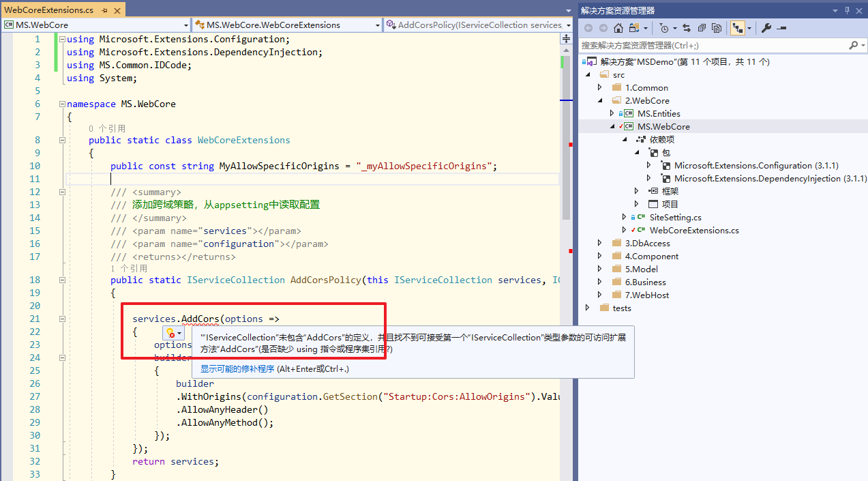The height and width of the screenshot is (481, 868).
Task: Open Properties with the wrench icon
Action: coord(766,28)
